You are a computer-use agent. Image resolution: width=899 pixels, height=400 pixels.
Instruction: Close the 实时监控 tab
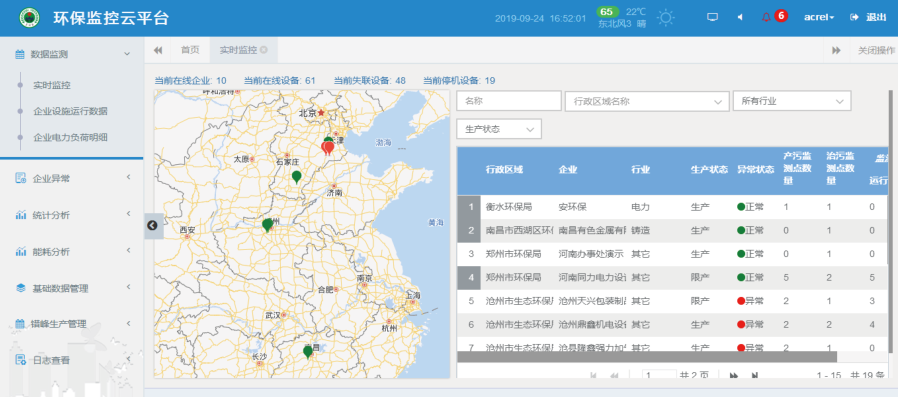(x=263, y=50)
